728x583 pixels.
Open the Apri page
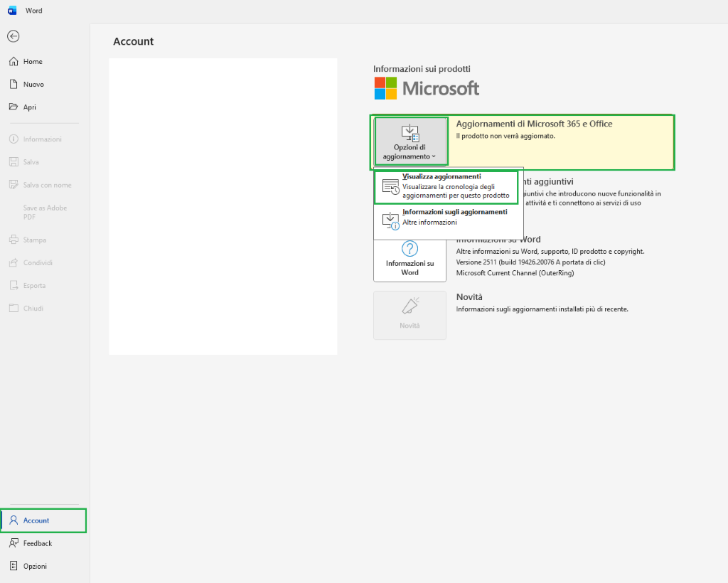click(43, 107)
